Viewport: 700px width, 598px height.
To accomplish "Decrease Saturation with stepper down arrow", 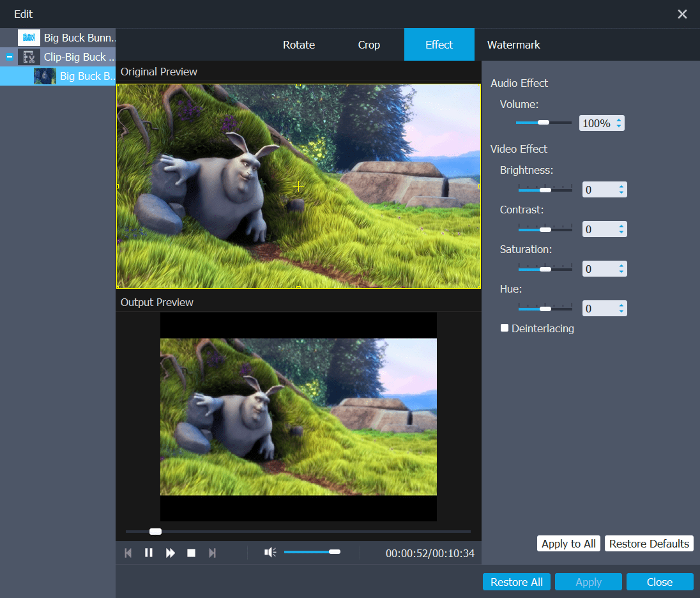I will tap(621, 272).
